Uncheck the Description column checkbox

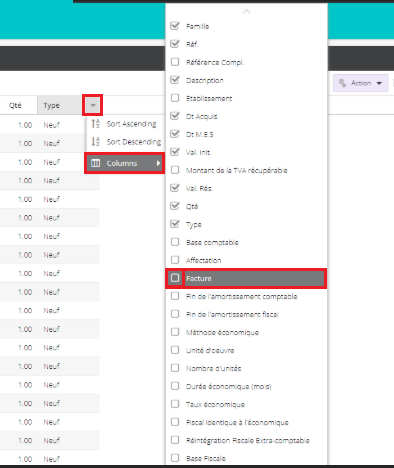coord(175,80)
